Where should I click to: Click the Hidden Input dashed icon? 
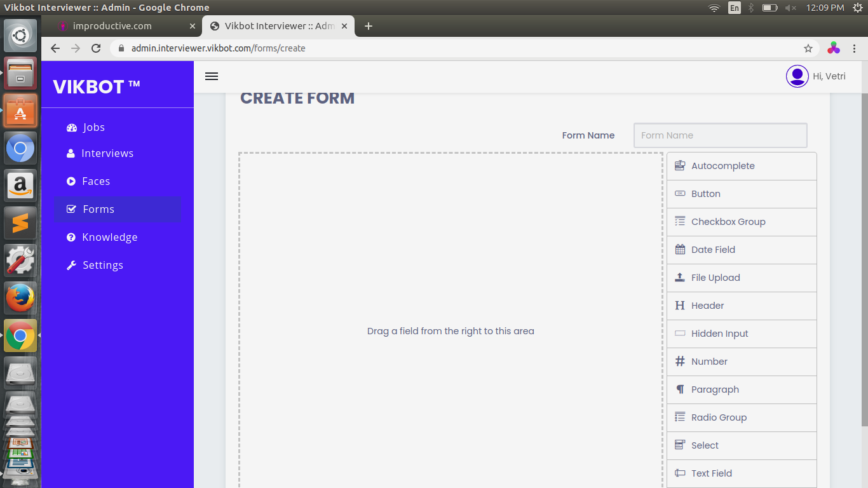pyautogui.click(x=680, y=334)
